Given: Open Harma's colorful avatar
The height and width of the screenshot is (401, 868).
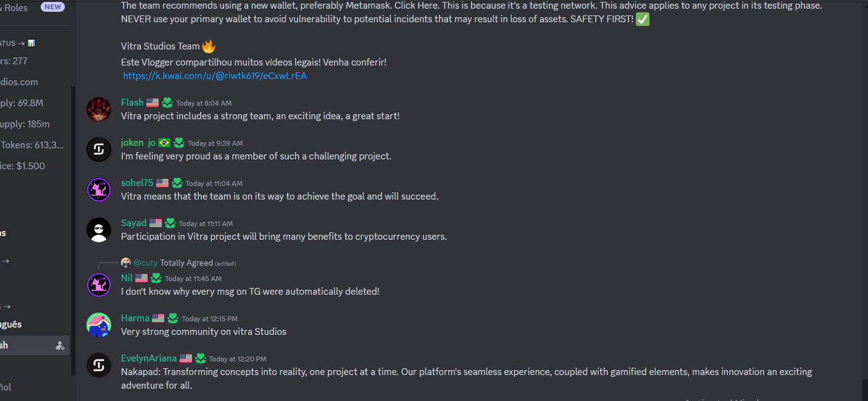Looking at the screenshot, I should tap(99, 325).
